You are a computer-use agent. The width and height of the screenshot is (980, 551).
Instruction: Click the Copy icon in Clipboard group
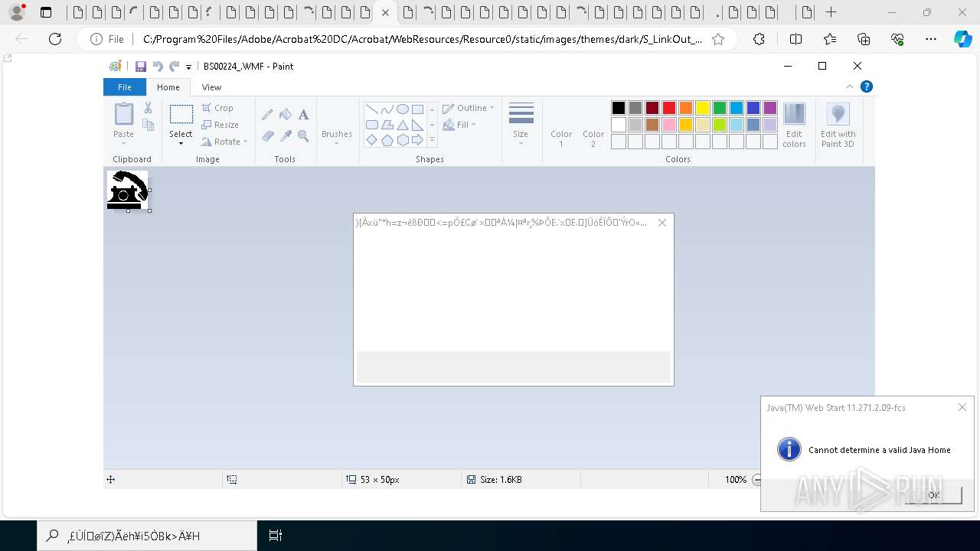149,125
